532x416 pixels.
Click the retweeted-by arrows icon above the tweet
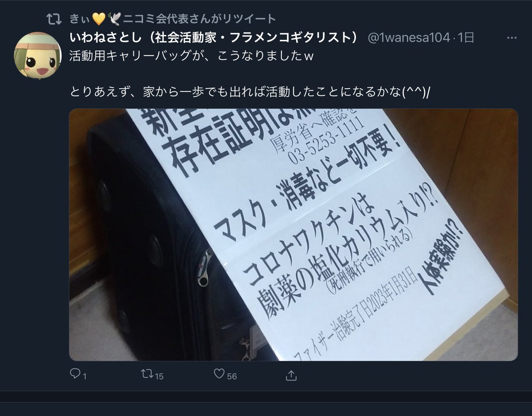(x=54, y=19)
